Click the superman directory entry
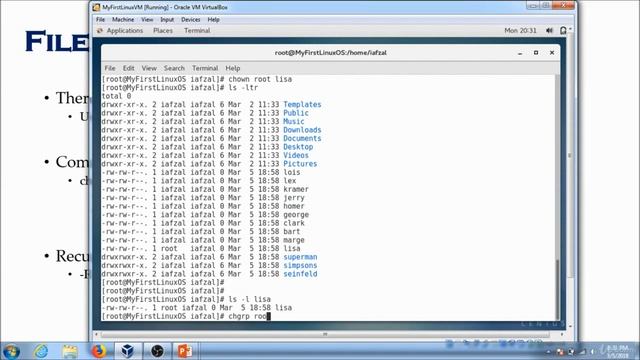 300,257
